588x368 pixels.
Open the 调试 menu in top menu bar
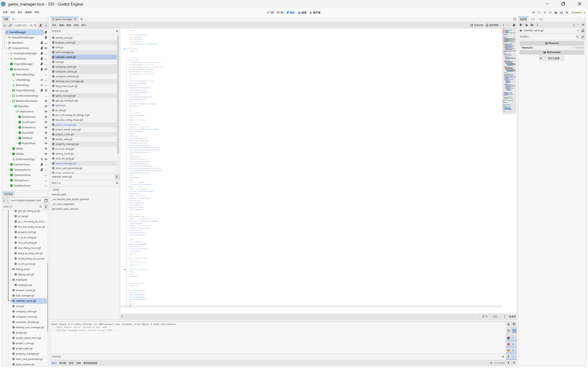pos(20,12)
